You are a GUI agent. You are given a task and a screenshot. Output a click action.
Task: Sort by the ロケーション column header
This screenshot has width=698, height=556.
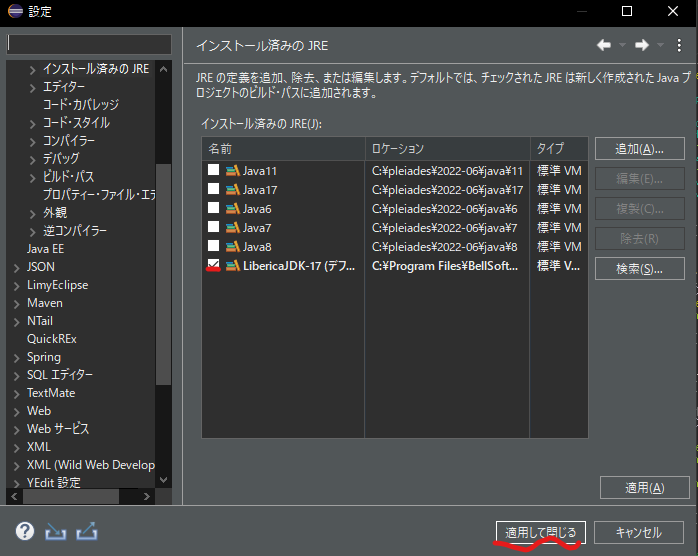448,149
